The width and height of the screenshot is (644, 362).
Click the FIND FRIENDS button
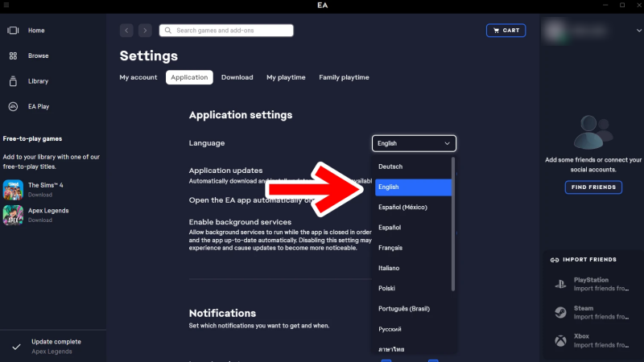point(592,187)
